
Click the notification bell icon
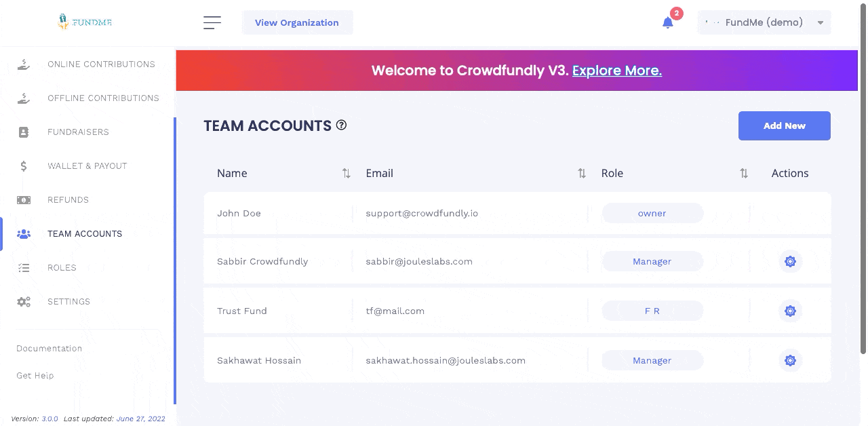[668, 22]
